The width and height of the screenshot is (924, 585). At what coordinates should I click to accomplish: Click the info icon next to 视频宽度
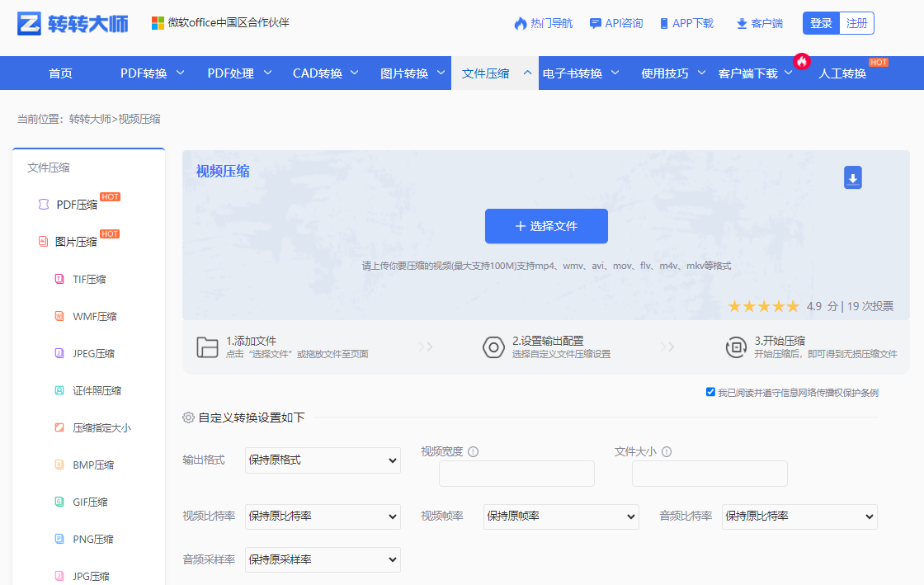pyautogui.click(x=471, y=451)
